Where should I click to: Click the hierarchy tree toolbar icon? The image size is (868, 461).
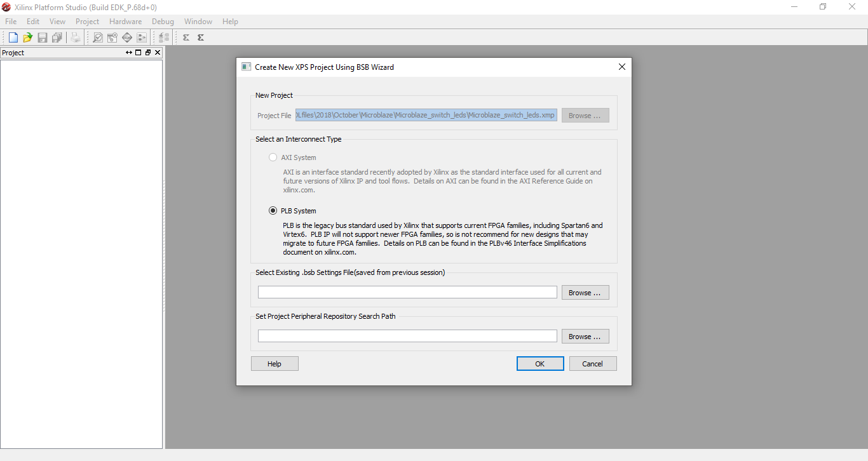(x=164, y=37)
